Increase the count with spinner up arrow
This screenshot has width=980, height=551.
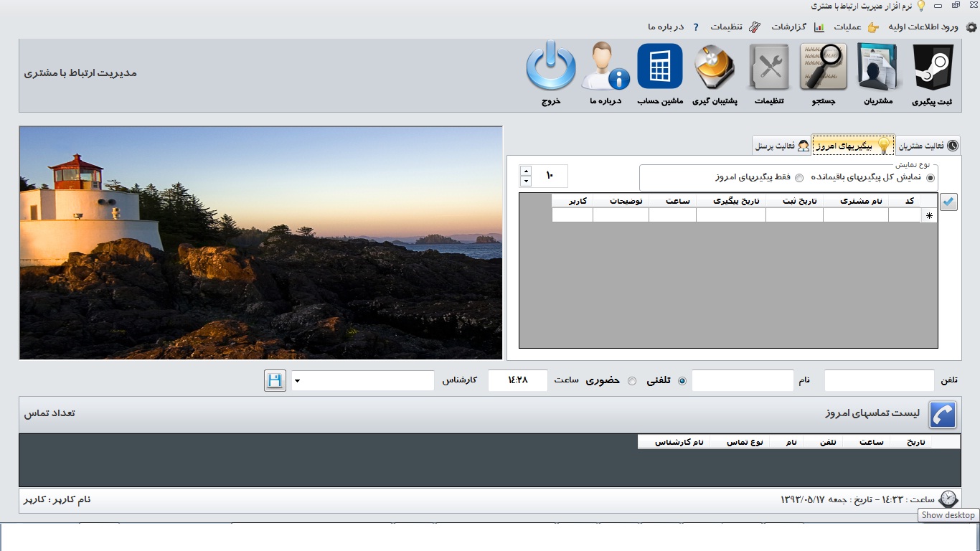coord(526,171)
